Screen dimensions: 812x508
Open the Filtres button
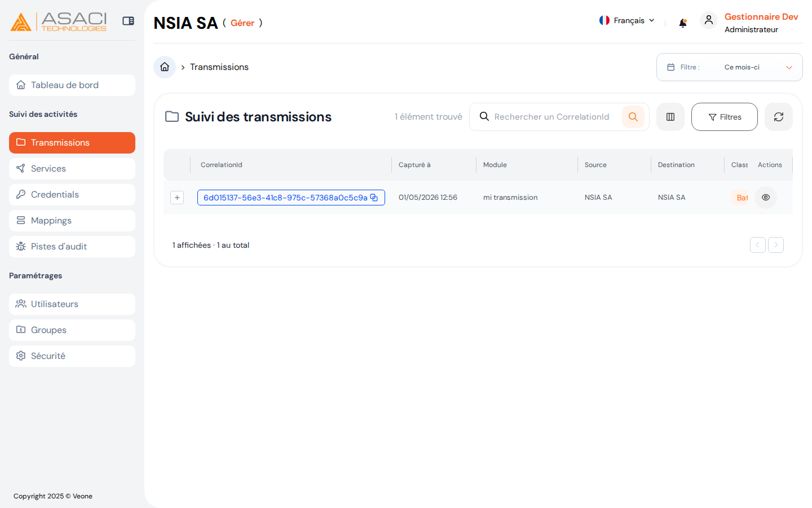point(725,117)
